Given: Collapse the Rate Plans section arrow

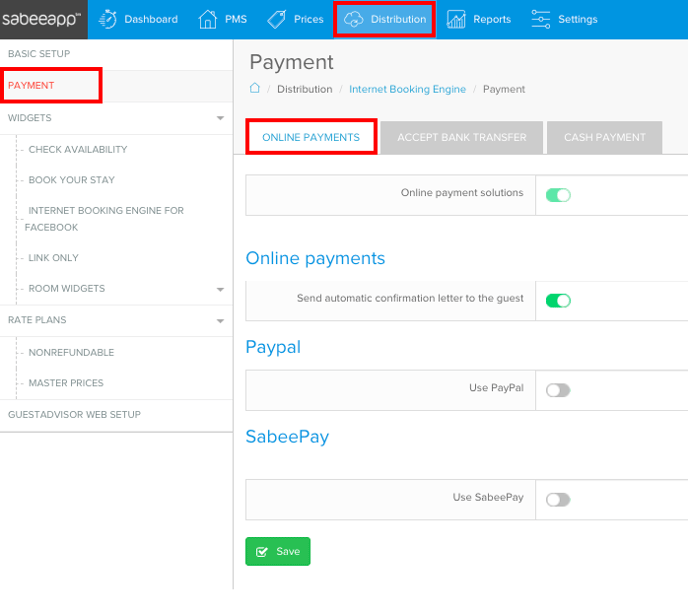Looking at the screenshot, I should pos(220,321).
